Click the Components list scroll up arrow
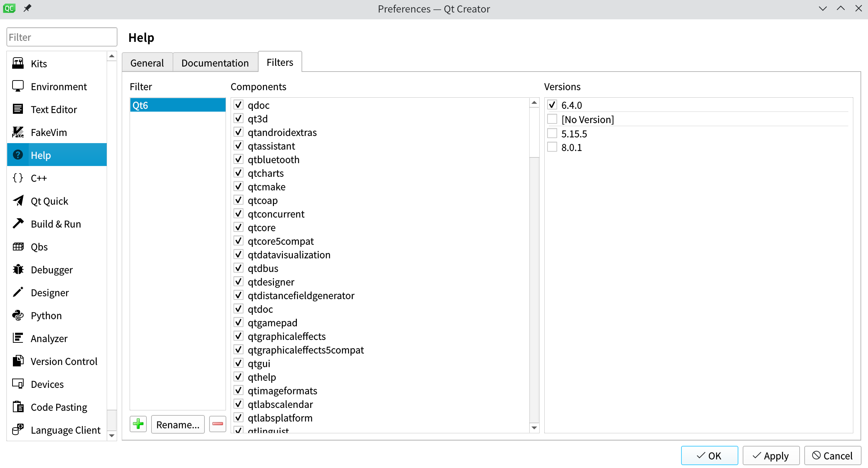 point(534,103)
